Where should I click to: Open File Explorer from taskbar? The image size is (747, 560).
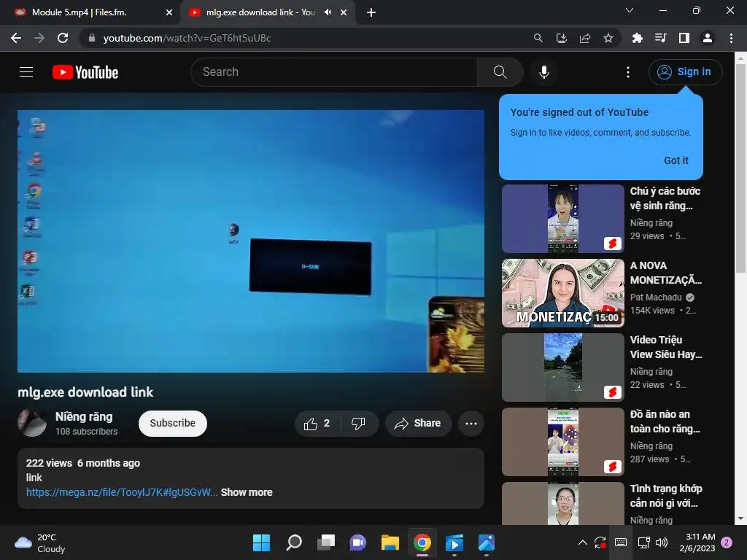point(390,542)
